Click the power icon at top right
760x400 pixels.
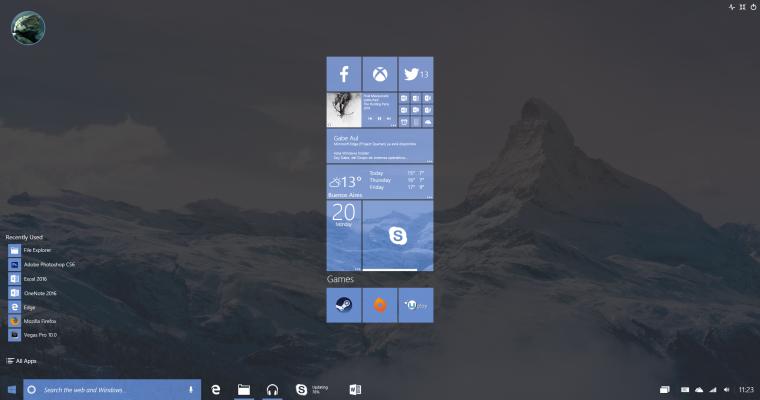pyautogui.click(x=753, y=7)
